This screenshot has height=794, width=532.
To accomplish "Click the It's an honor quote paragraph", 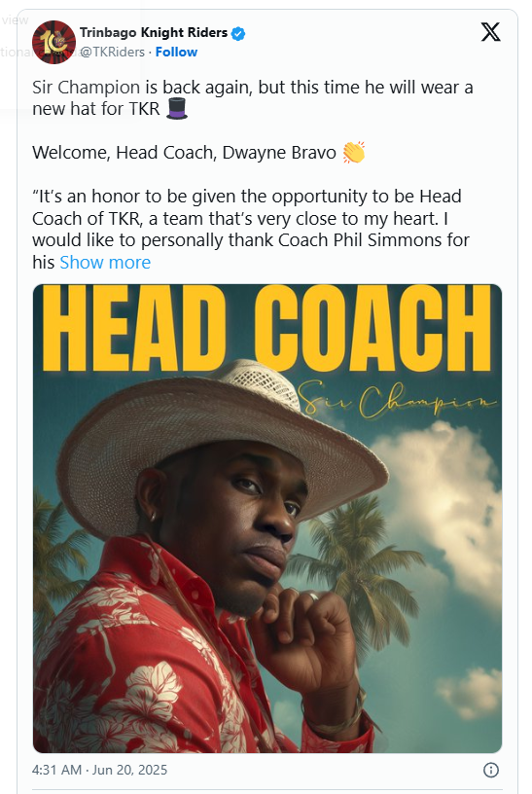I will (251, 230).
